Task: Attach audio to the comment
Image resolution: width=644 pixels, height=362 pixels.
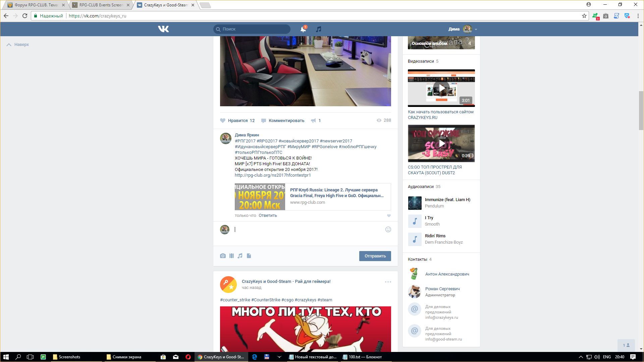Action: 240,256
